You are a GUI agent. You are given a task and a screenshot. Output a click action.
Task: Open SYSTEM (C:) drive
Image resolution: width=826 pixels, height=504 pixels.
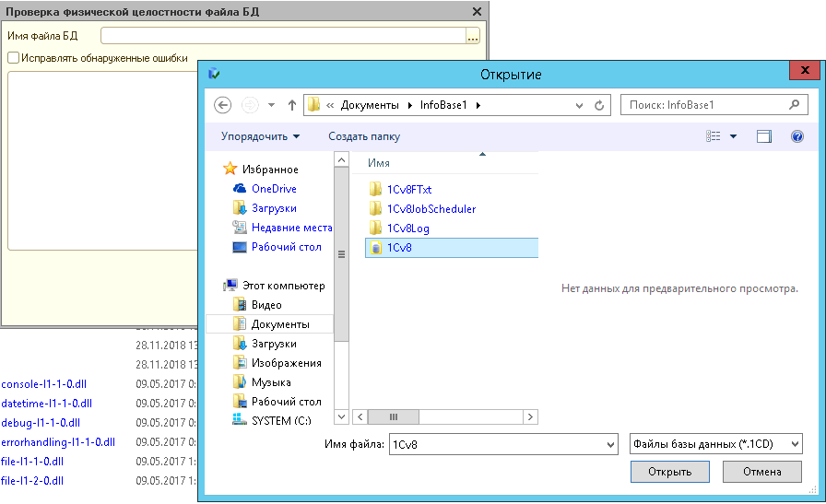[x=281, y=421]
